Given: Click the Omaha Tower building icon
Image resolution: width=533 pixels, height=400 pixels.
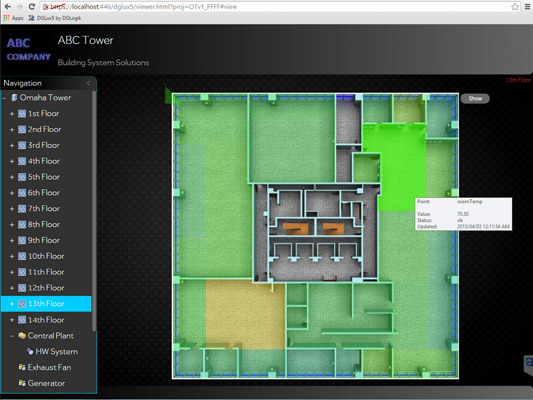Looking at the screenshot, I should click(14, 98).
